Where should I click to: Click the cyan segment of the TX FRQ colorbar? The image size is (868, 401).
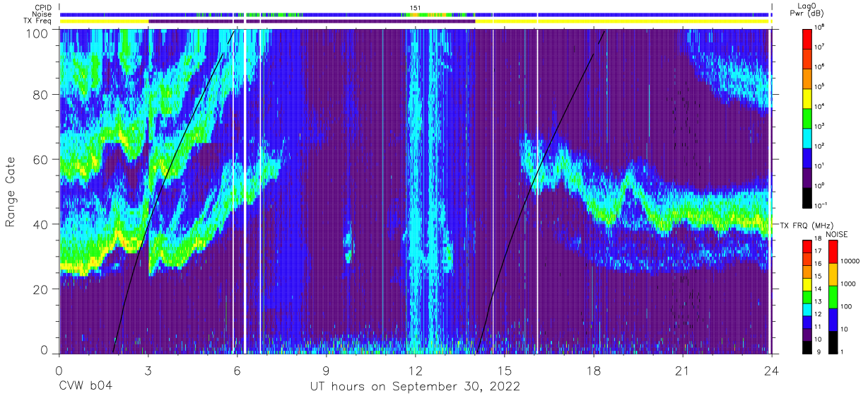click(807, 309)
